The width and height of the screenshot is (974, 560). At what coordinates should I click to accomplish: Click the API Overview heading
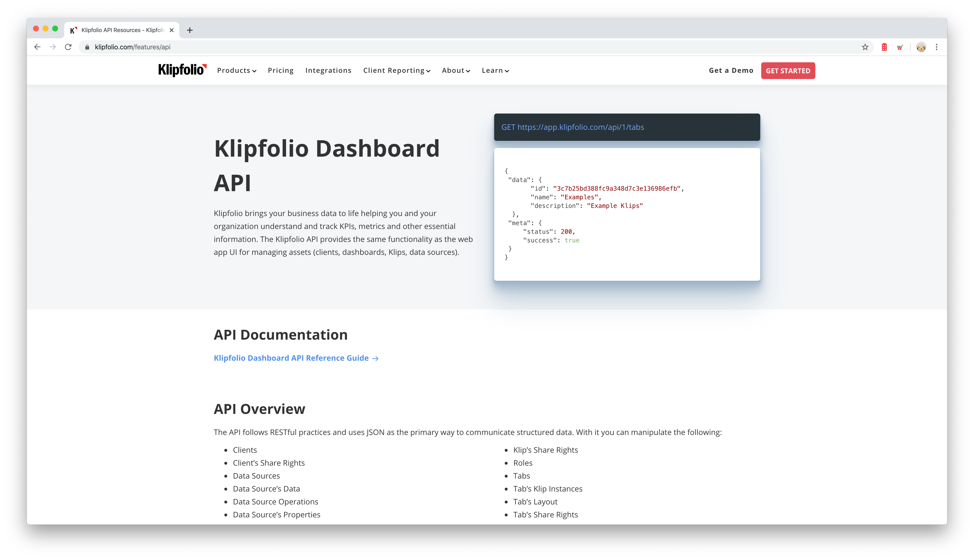(259, 409)
